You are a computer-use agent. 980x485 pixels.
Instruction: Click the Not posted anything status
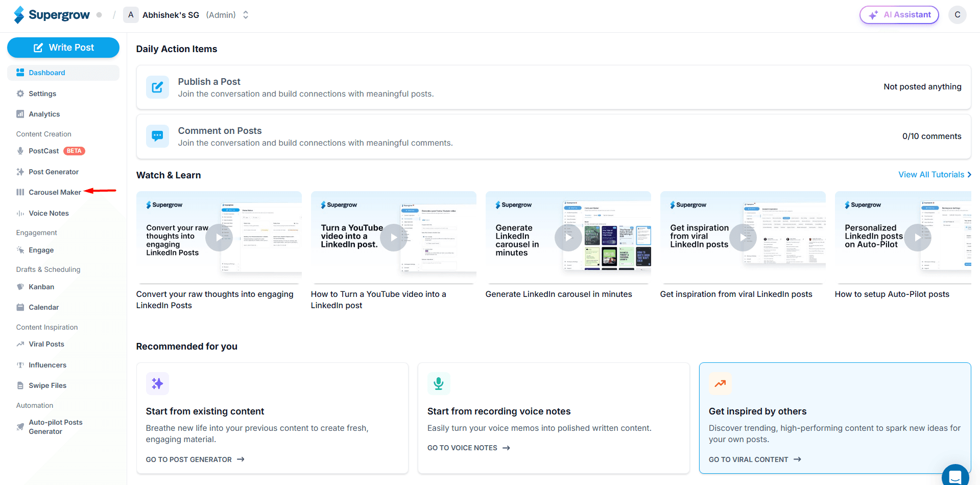pos(922,87)
